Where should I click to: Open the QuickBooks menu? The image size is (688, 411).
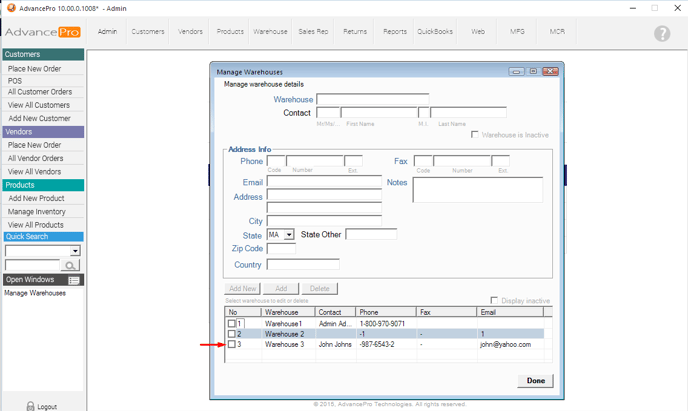point(435,32)
